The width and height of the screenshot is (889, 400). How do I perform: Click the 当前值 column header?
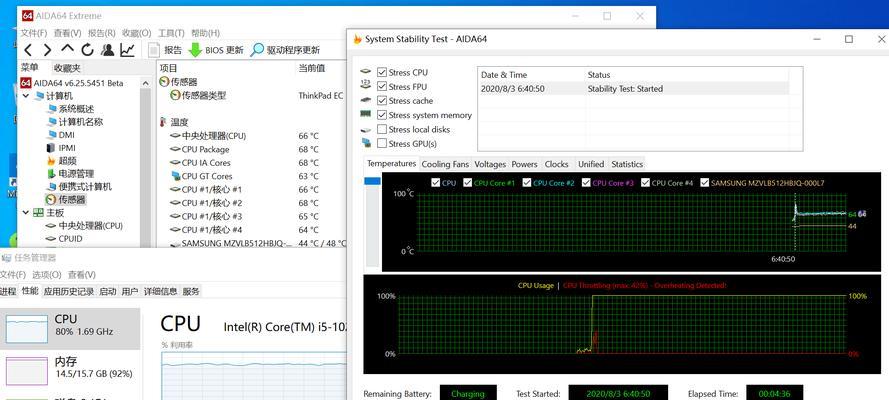pos(312,68)
